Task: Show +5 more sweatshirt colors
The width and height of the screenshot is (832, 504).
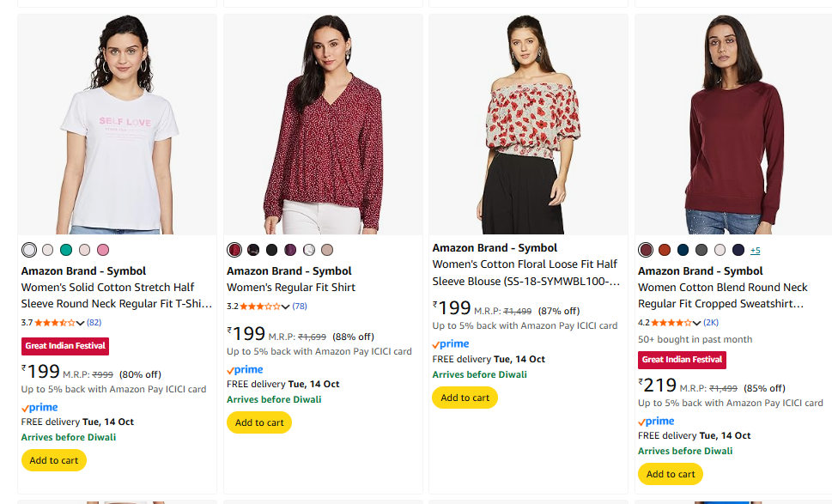Action: click(755, 250)
